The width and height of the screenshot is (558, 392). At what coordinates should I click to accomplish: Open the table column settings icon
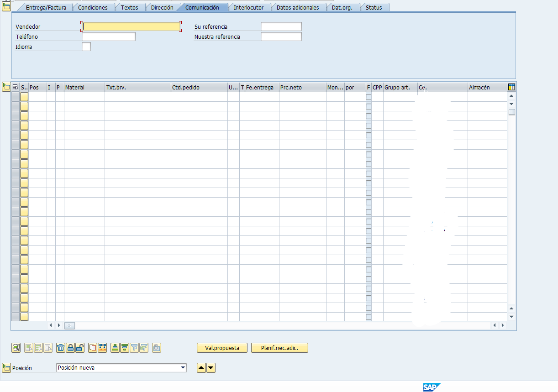tap(511, 87)
